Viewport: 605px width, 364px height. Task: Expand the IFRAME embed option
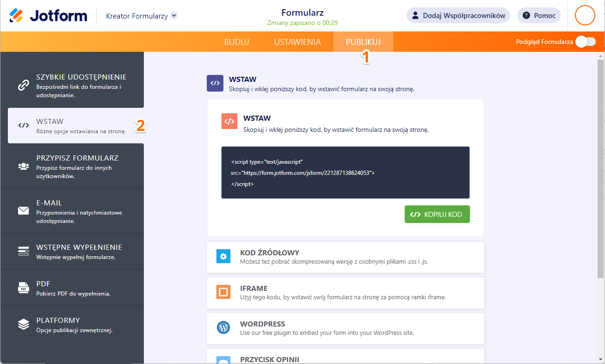(346, 293)
